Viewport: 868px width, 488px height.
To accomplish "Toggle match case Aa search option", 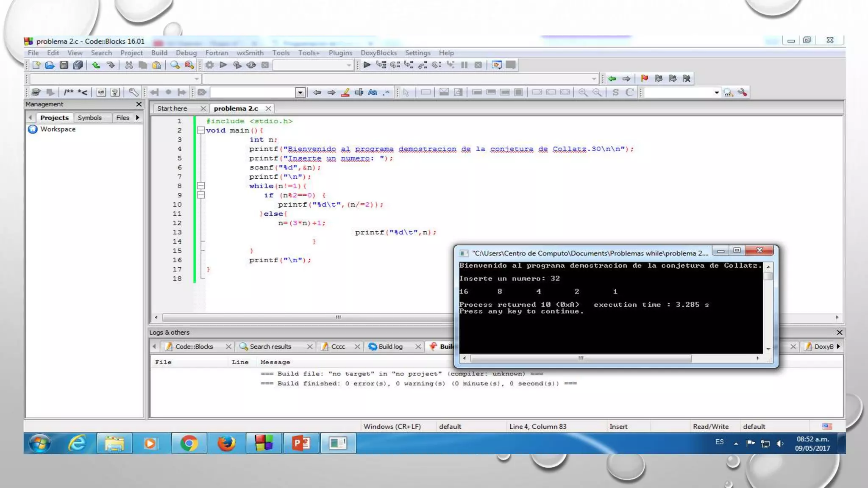I will click(x=373, y=92).
